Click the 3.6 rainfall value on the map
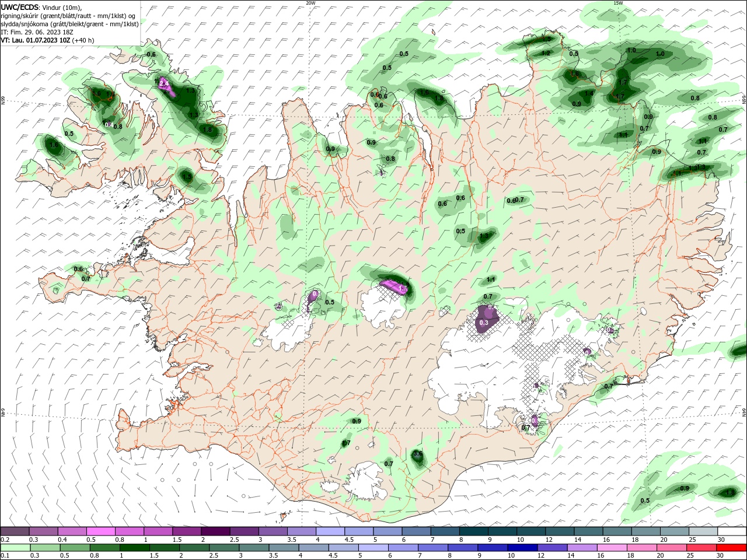This screenshot has height=560, width=747. click(417, 453)
